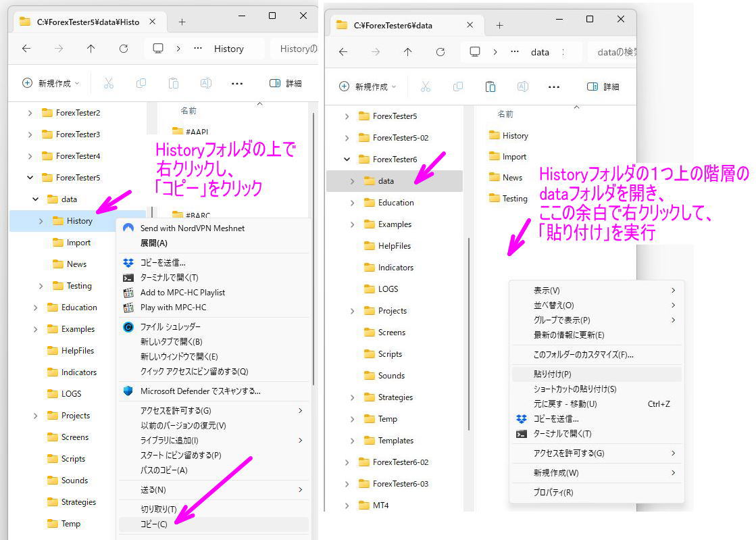Refresh the right Explorer window
This screenshot has width=756, height=540.
440,52
